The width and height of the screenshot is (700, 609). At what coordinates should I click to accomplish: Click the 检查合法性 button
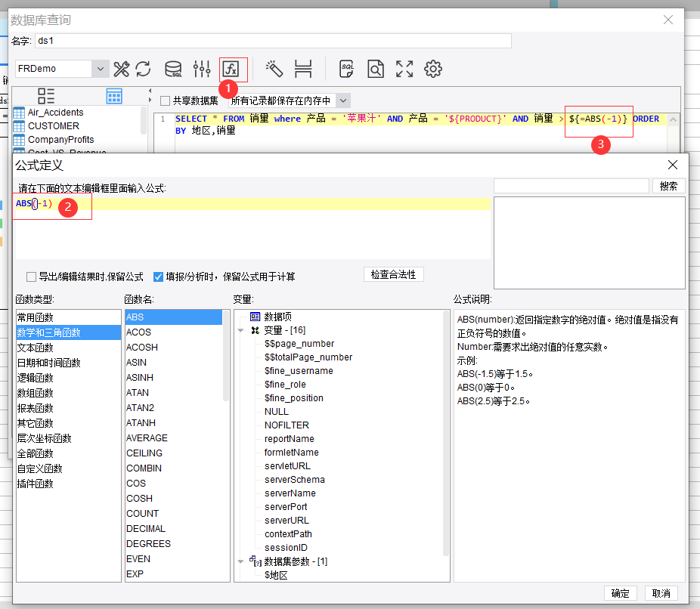[x=393, y=274]
